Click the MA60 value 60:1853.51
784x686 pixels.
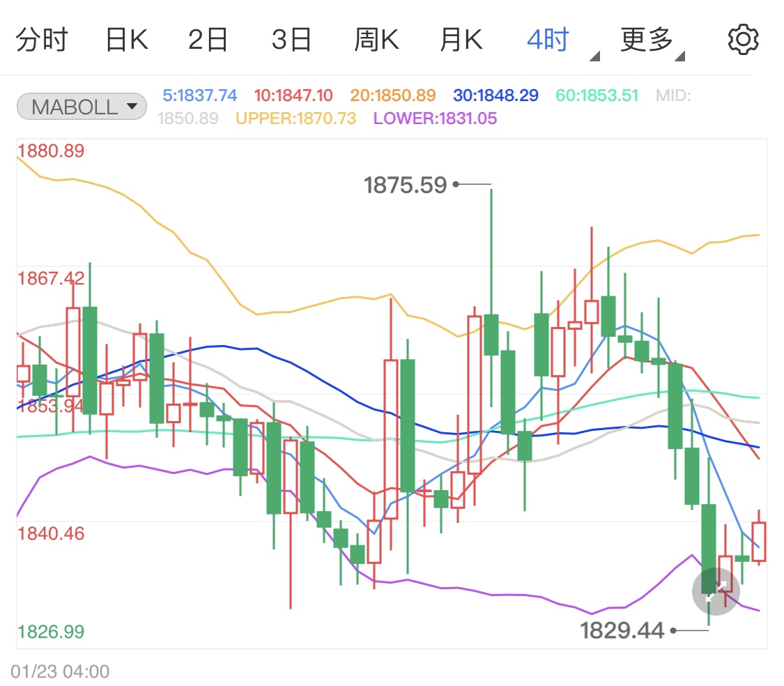tap(597, 95)
